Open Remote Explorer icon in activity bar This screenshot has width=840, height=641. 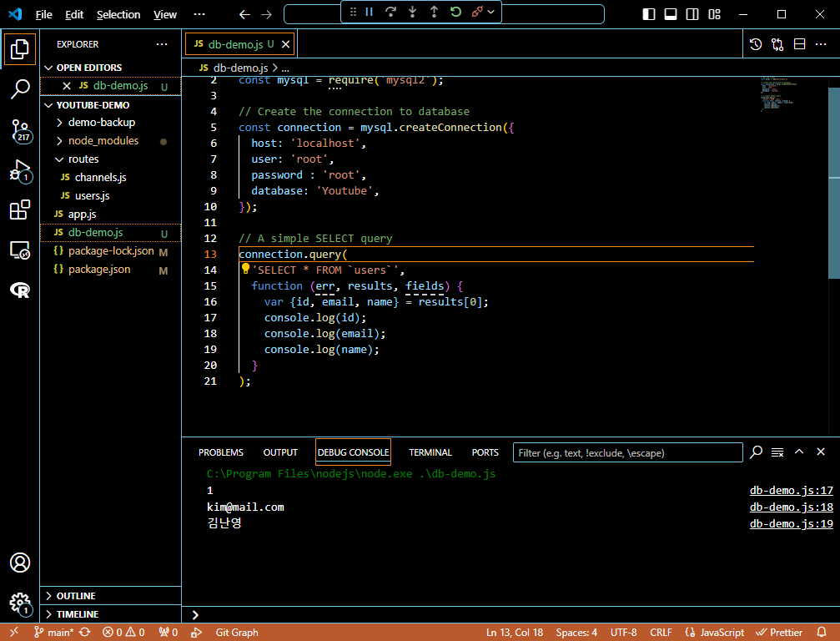(x=20, y=250)
